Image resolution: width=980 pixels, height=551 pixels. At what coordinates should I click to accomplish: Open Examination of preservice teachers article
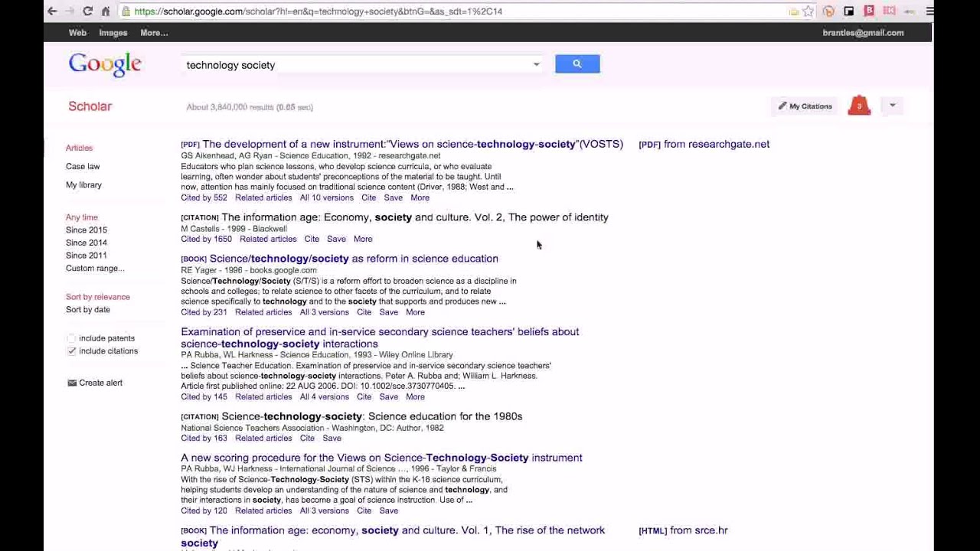pos(380,337)
